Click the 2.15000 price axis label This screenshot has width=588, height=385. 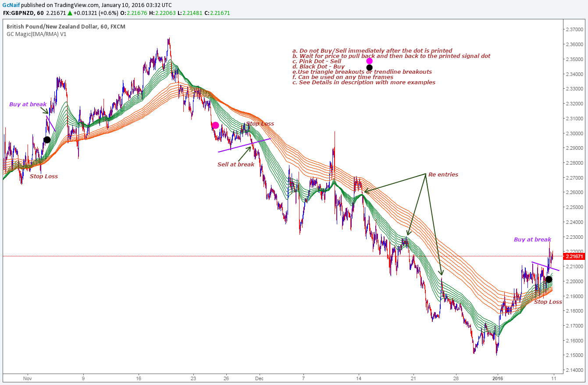tap(574, 355)
